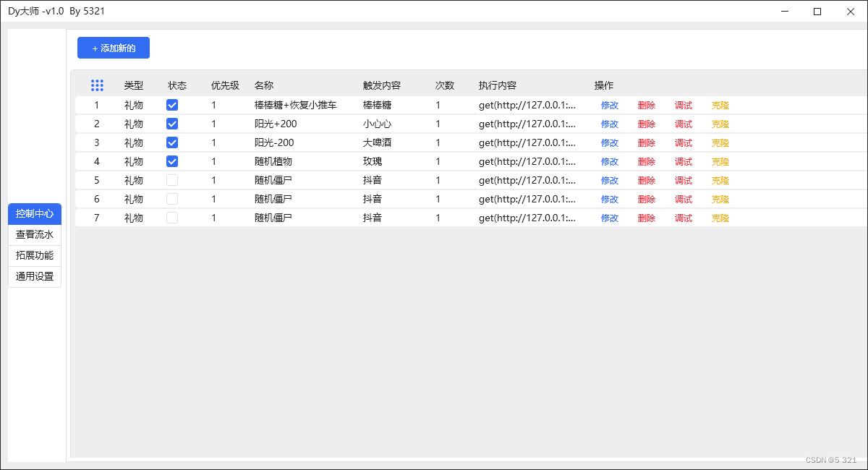Uncheck status checkbox for 阳光-200
Viewport: 868px width, 470px height.
172,142
